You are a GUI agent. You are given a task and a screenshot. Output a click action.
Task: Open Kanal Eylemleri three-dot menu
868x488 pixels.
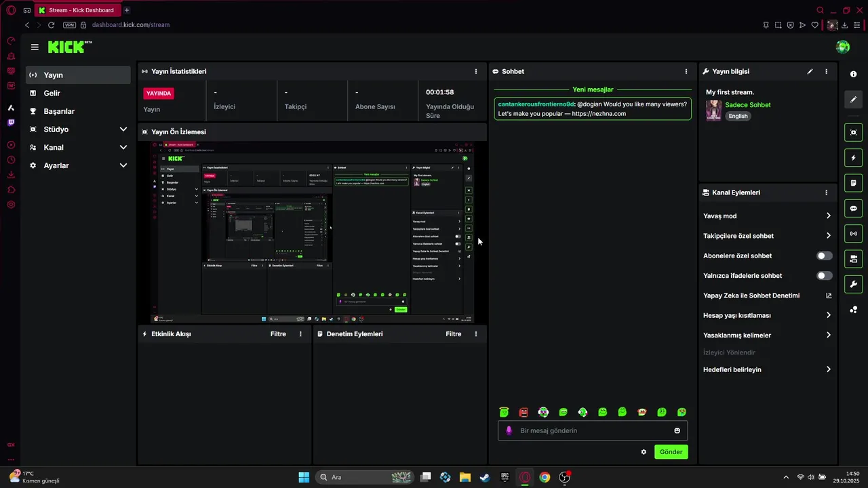coord(826,192)
